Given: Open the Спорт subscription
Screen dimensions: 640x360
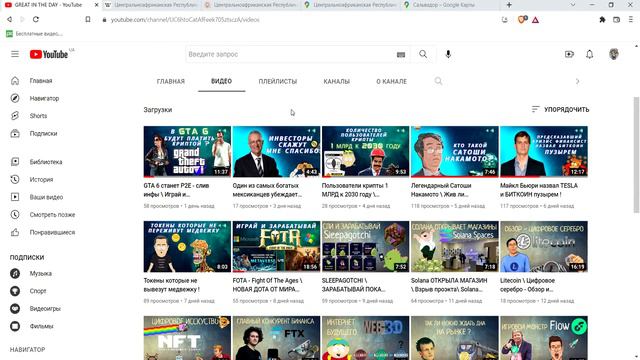Looking at the screenshot, I should pos(38,291).
